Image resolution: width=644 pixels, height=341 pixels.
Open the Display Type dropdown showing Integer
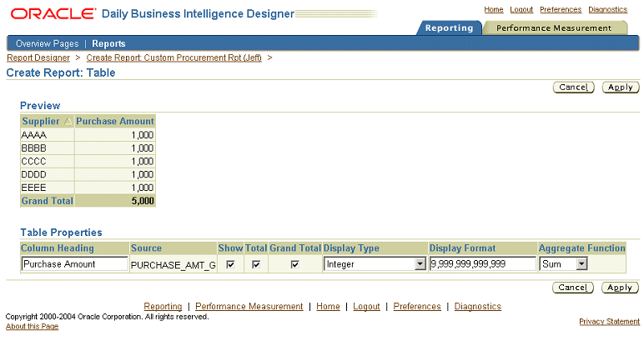coord(375,263)
